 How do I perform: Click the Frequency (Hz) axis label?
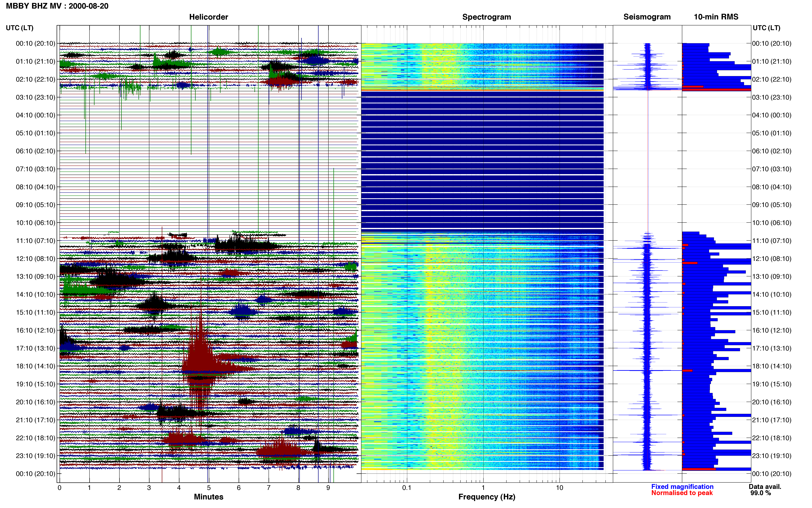487,497
